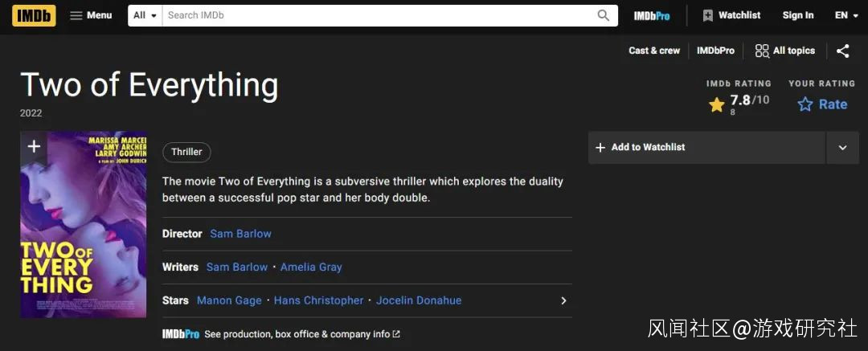The height and width of the screenshot is (351, 868).
Task: Click the magnifying glass search icon
Action: pos(604,15)
